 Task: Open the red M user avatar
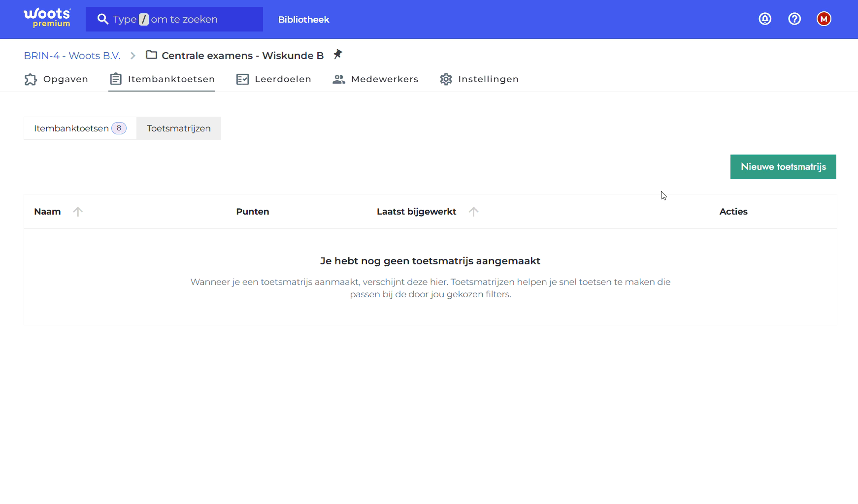coord(824,19)
